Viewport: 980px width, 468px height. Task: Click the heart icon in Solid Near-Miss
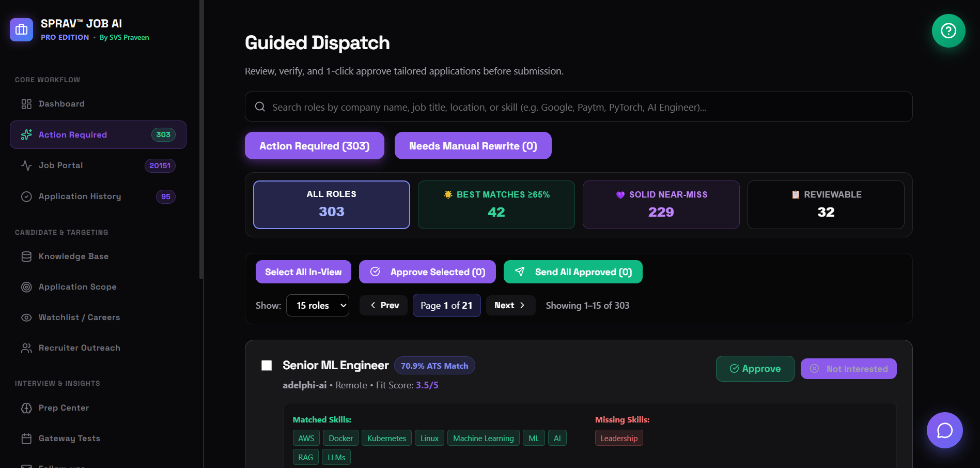coord(620,194)
